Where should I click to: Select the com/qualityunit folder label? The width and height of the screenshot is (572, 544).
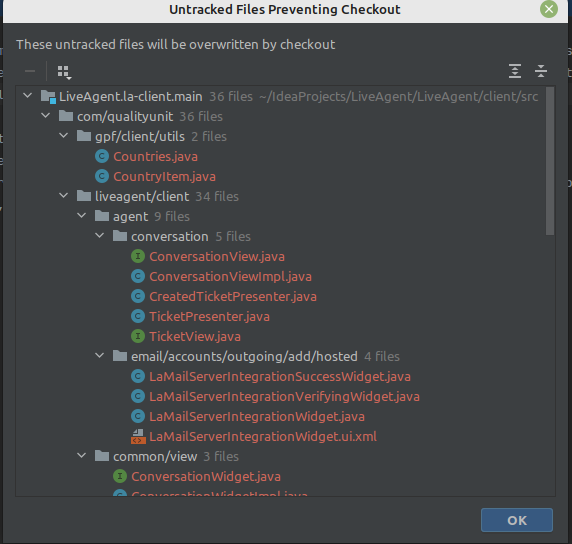tap(125, 116)
